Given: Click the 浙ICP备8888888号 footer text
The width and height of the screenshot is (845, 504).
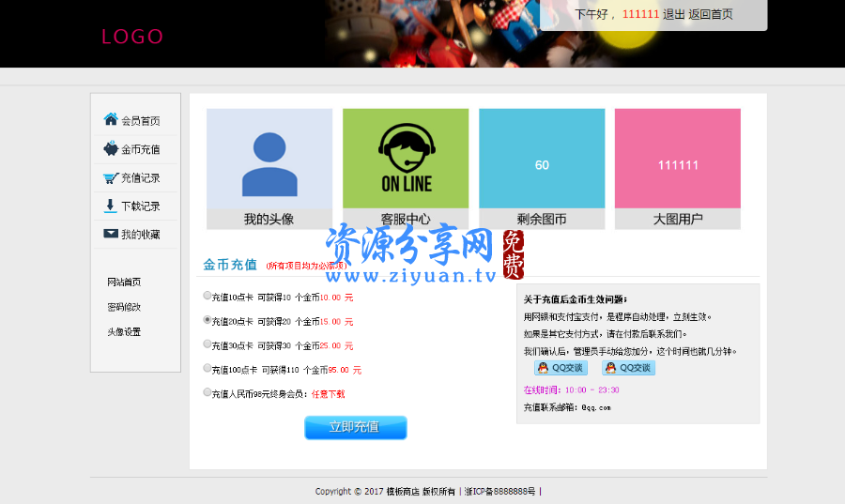Looking at the screenshot, I should (x=500, y=491).
